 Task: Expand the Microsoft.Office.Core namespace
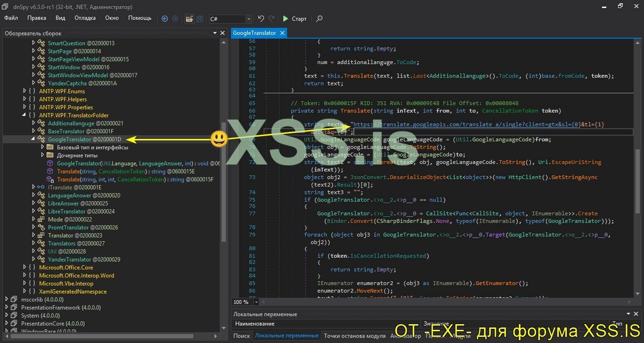(25, 267)
